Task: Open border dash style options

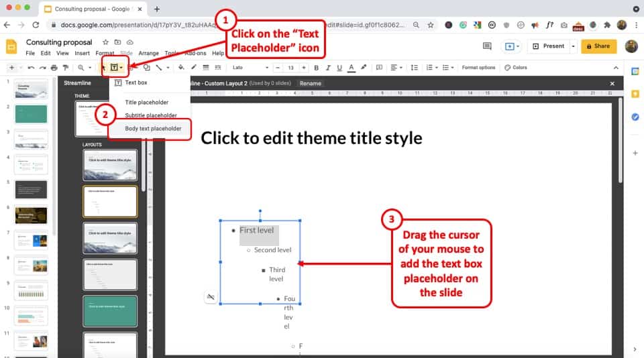Action: click(217, 67)
